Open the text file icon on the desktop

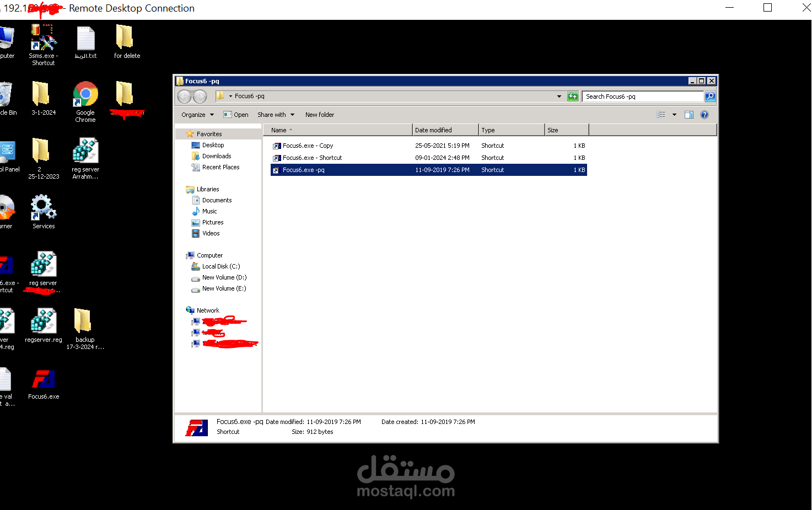[x=85, y=43]
